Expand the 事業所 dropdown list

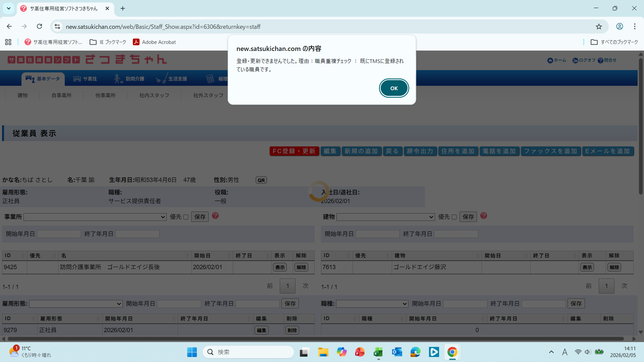tap(95, 217)
